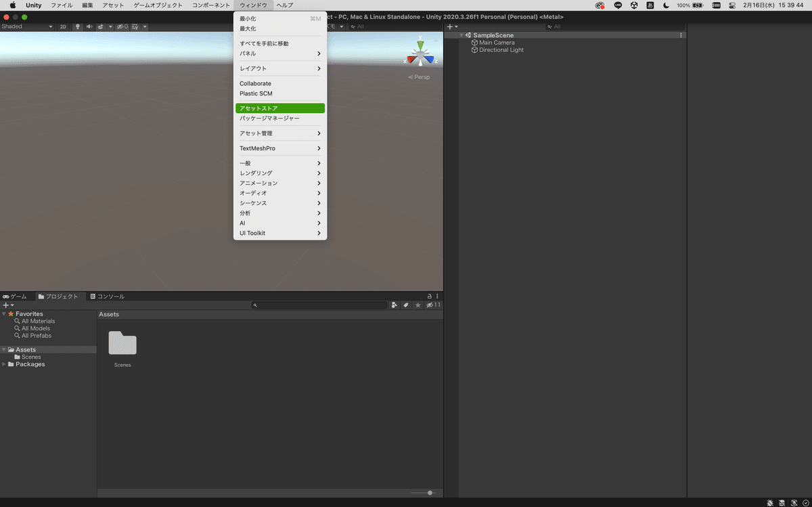812x507 pixels.
Task: Expand シーケンス submenu
Action: [280, 203]
